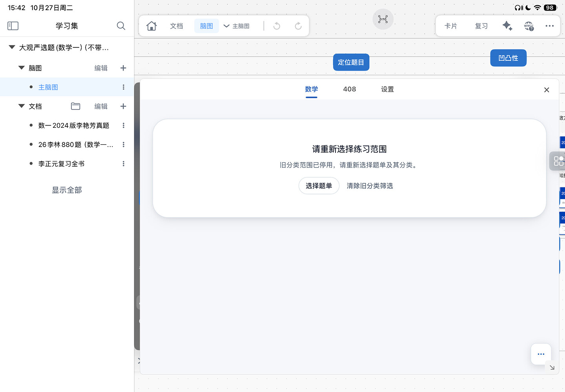565x392 pixels.
Task: Add a new mind map with plus
Action: click(x=123, y=68)
